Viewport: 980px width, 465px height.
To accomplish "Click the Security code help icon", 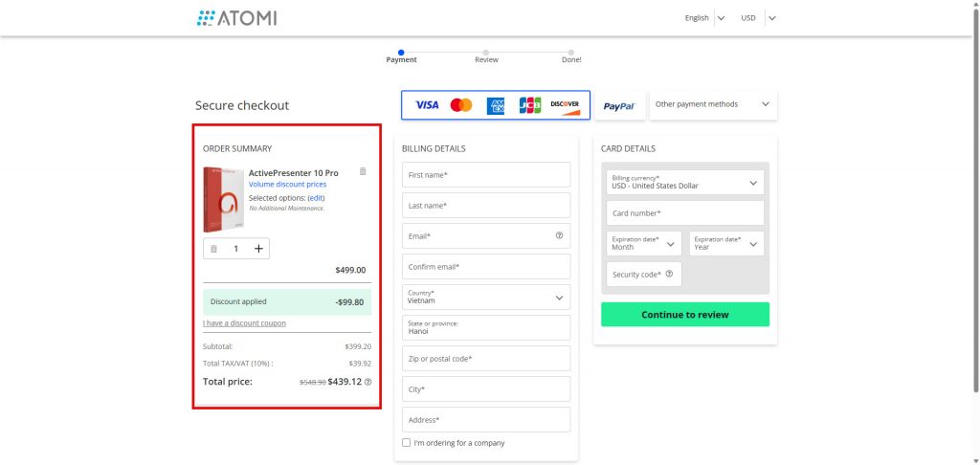I will tap(669, 275).
